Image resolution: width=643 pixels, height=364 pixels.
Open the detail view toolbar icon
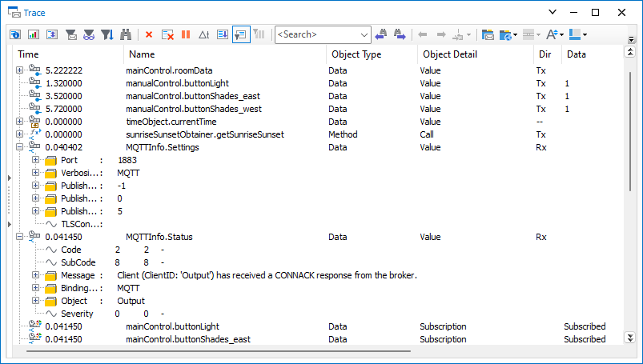[x=15, y=35]
